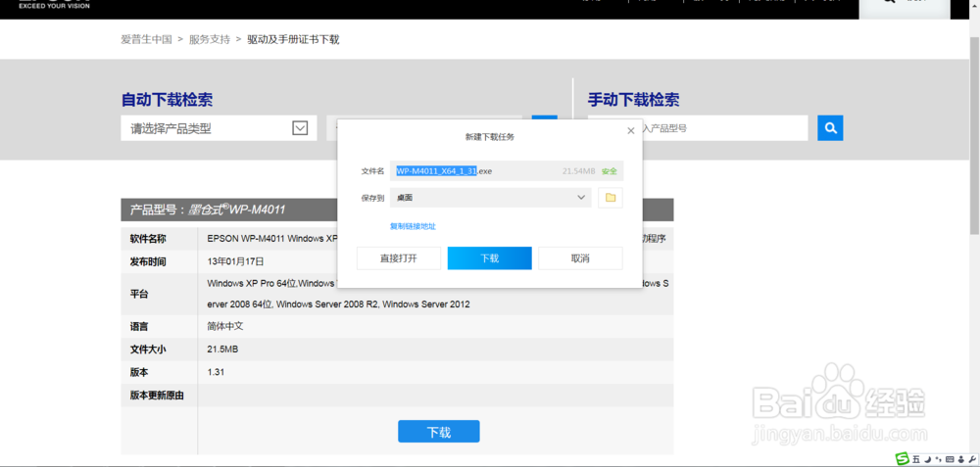Click the 复制链接地址 link
The width and height of the screenshot is (980, 467).
click(x=414, y=226)
